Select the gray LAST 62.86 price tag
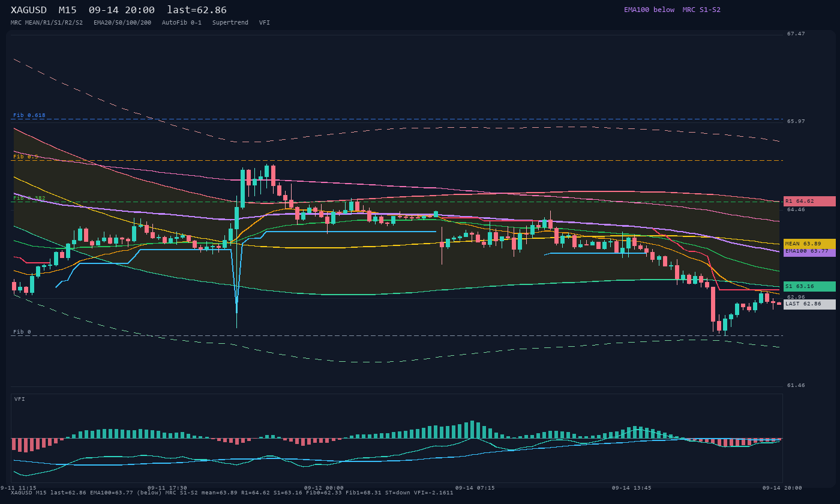This screenshot has width=840, height=504. coord(809,304)
